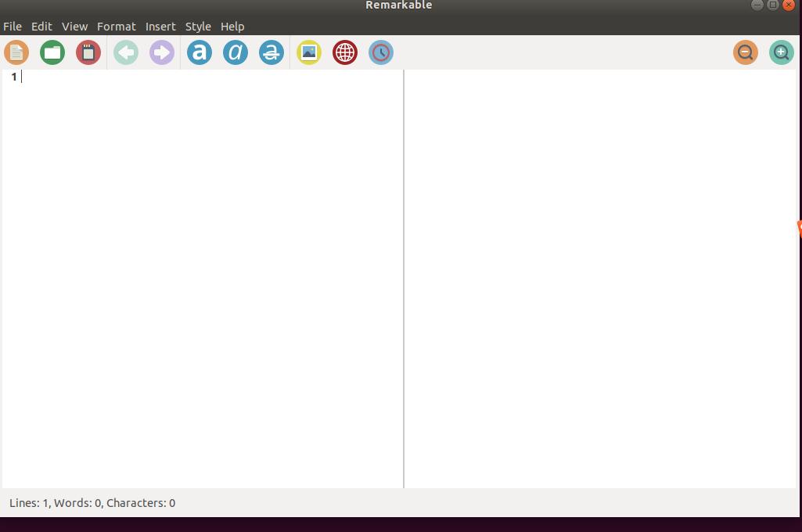Open the Format menu
Screen dimensions: 802x532
[x=116, y=26]
